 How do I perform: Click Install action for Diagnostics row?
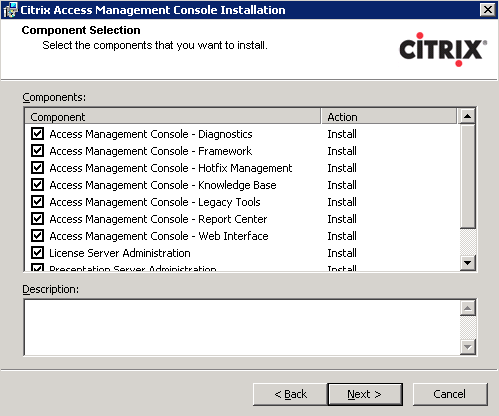pyautogui.click(x=342, y=134)
